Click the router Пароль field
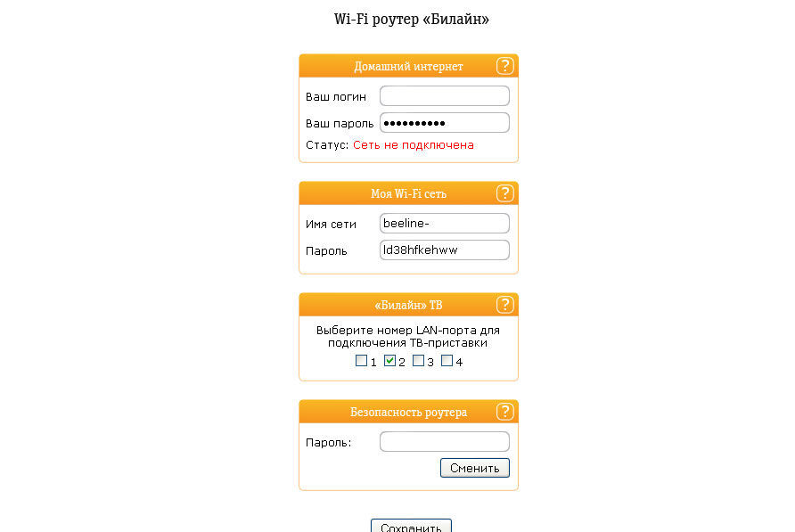Screen dimensions: 795x532 pos(444,441)
